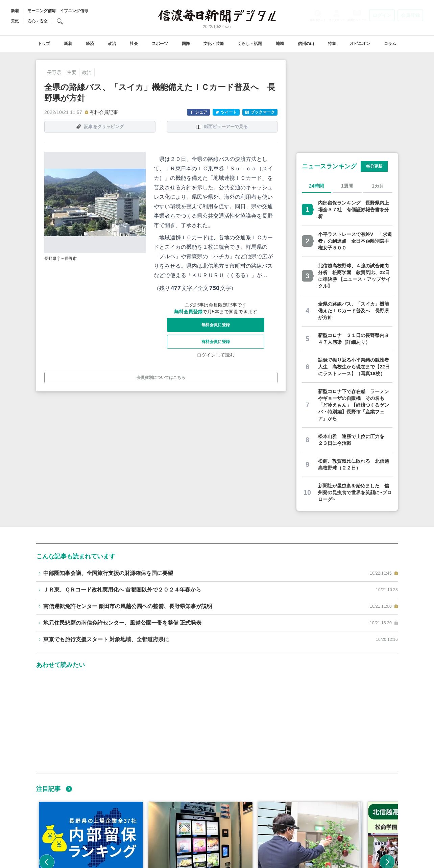This screenshot has height=868, width=434.
Task: Open faint マイメニュー icon in header
Action: (x=337, y=15)
